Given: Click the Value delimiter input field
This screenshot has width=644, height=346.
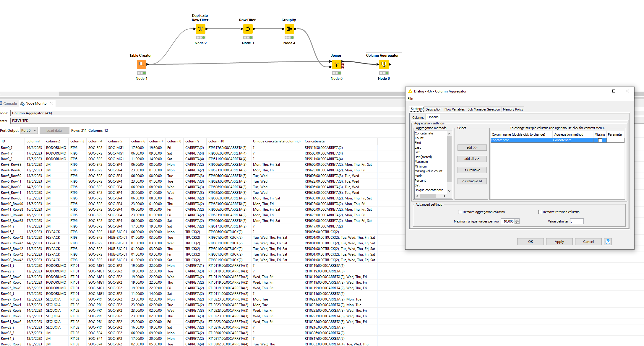Looking at the screenshot, I should click(577, 221).
